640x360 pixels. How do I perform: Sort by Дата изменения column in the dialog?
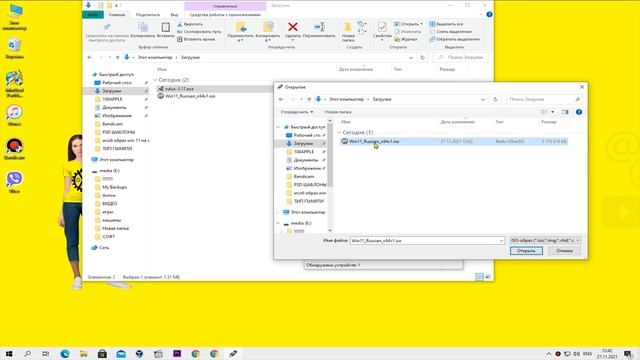[x=457, y=122]
